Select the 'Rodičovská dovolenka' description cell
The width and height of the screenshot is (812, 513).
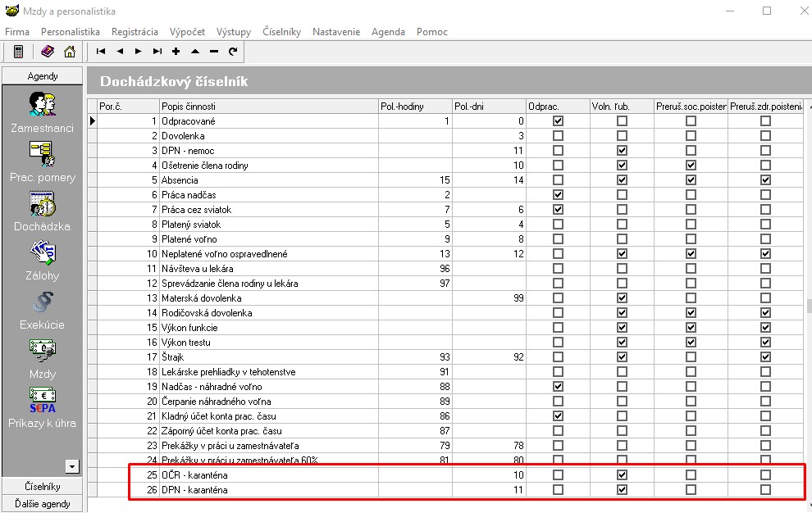point(269,313)
